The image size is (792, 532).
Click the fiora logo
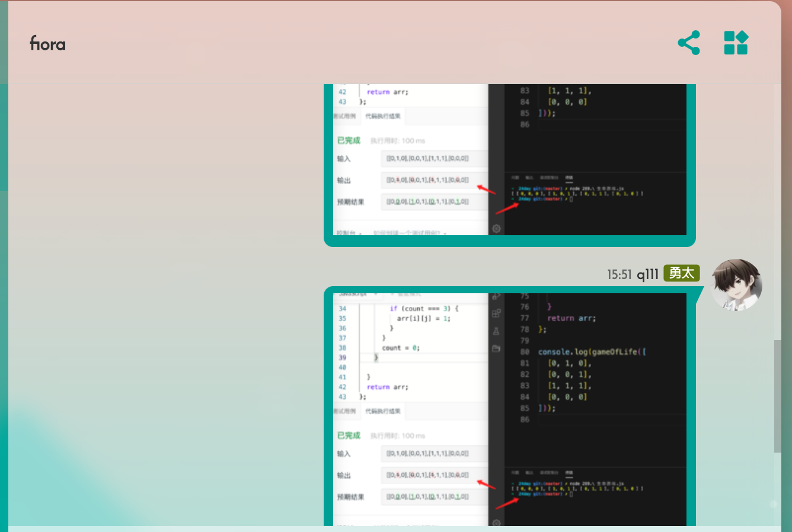47,44
